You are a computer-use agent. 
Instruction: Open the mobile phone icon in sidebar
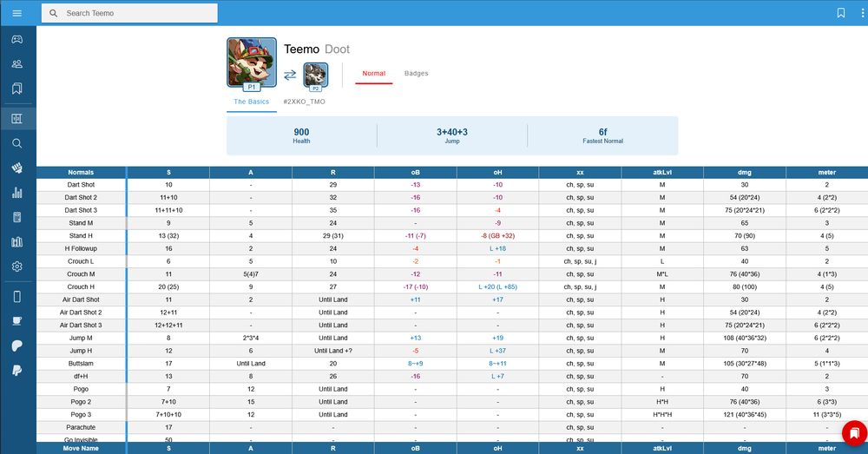[x=17, y=296]
